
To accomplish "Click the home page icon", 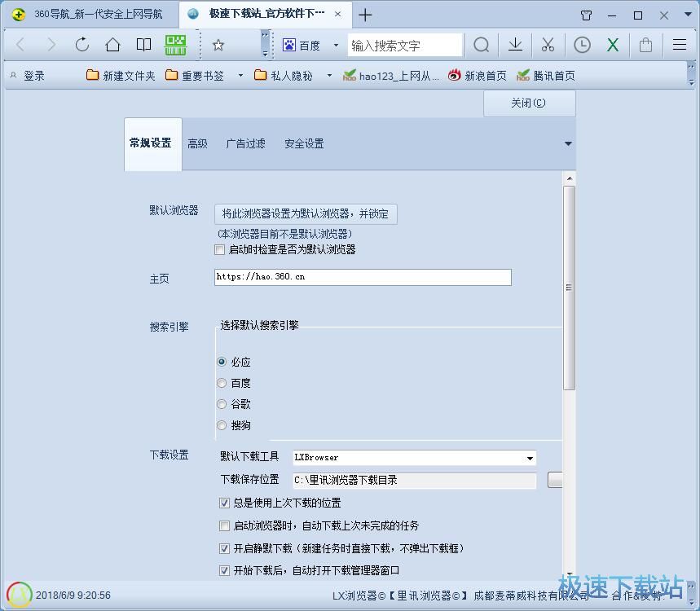I will coord(112,45).
